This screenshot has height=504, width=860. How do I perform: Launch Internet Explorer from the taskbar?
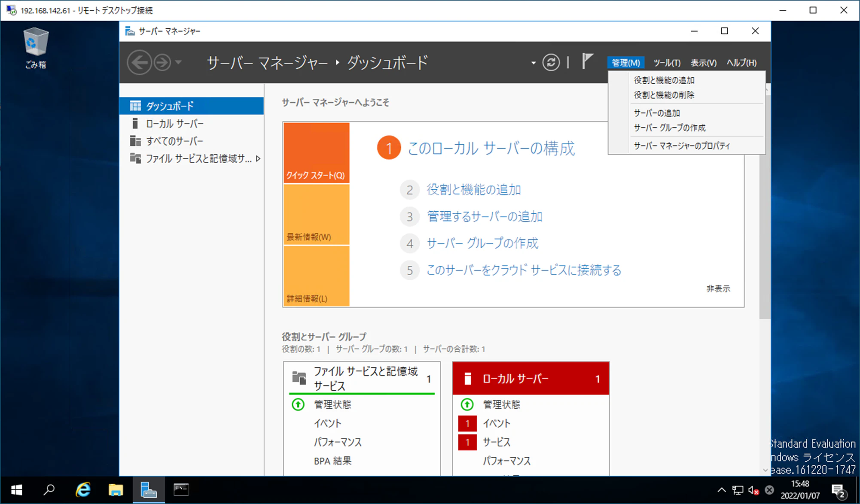tap(82, 490)
